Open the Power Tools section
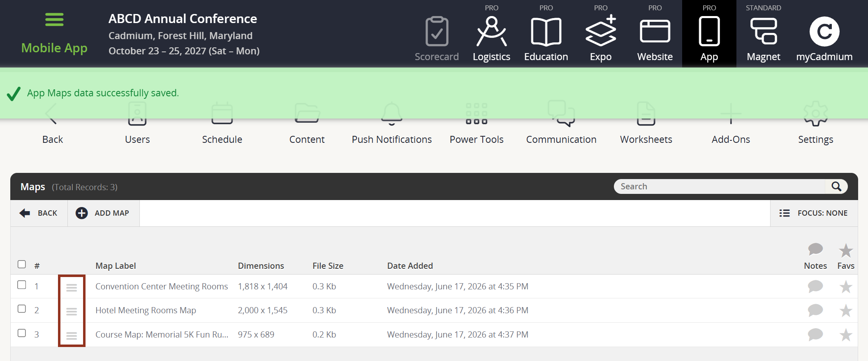 (477, 123)
